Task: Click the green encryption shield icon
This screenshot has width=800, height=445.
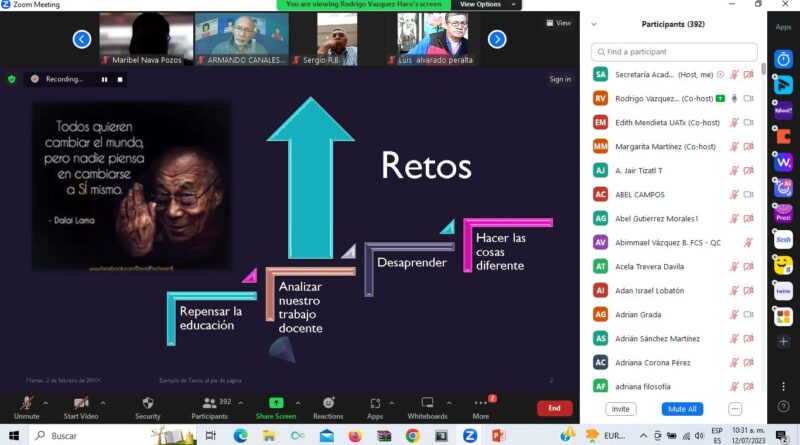Action: (12, 79)
